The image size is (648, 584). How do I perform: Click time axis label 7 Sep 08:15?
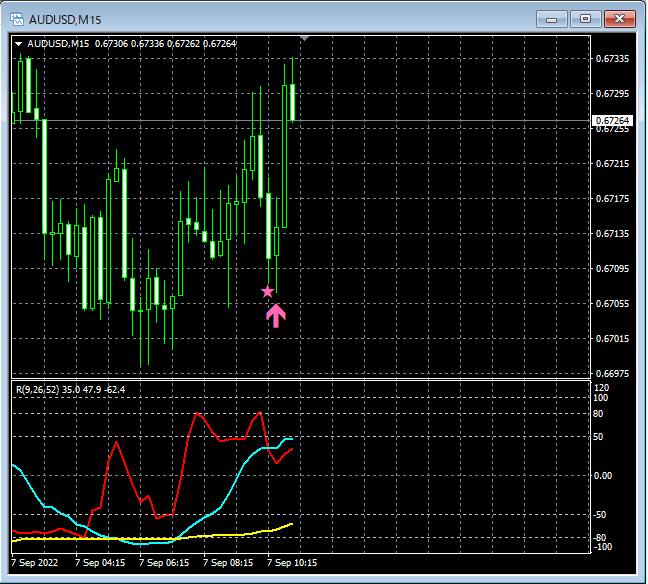[228, 563]
